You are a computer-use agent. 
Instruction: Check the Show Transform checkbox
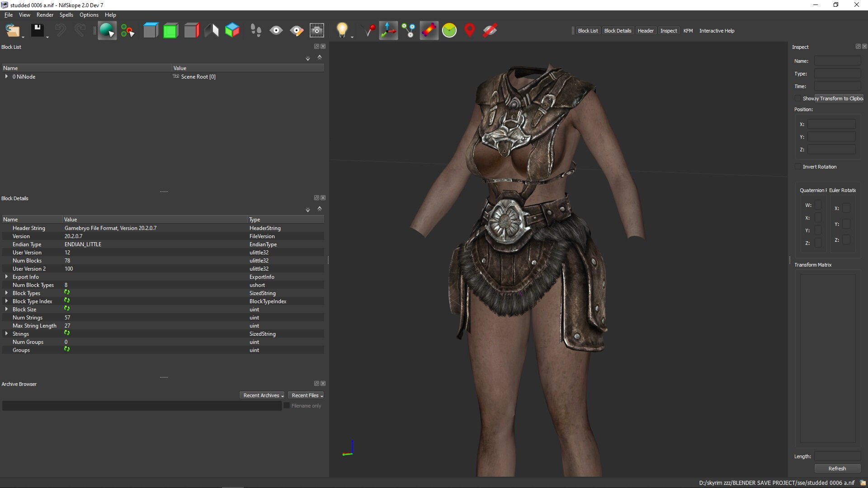[x=798, y=99]
